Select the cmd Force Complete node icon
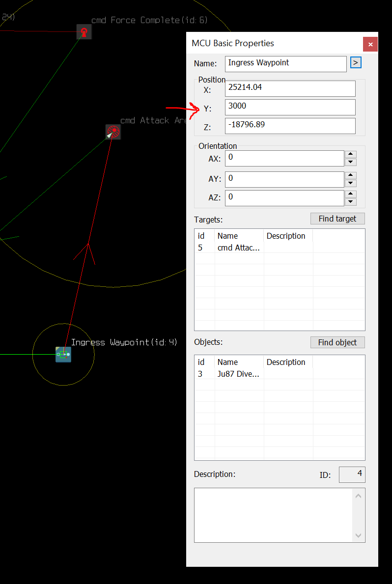 84,31
